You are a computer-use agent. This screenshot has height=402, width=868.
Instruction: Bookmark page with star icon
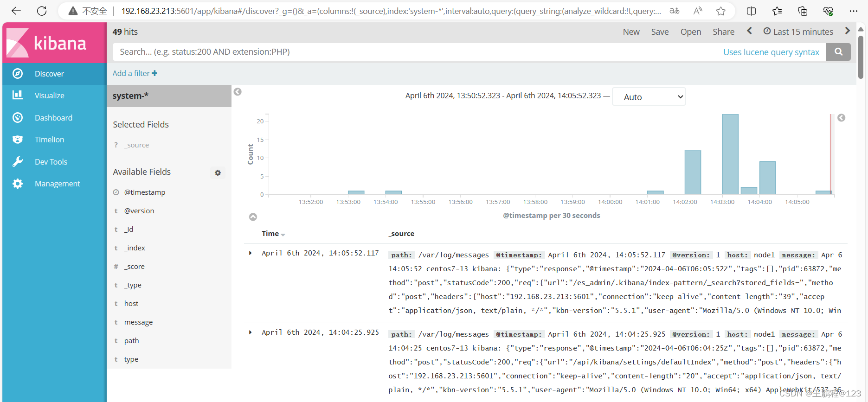(x=720, y=11)
